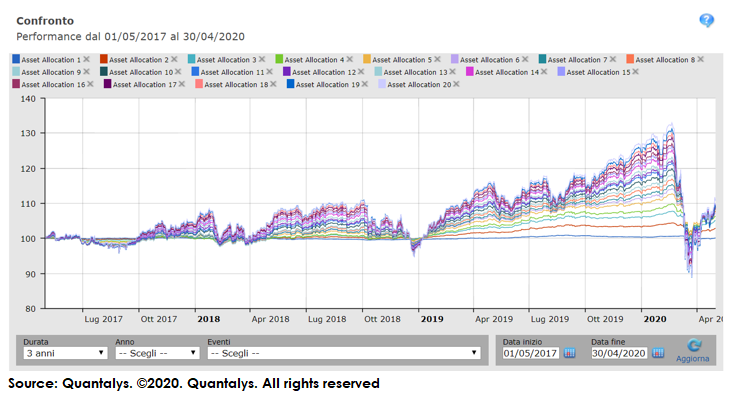Remove Asset Allocation 15 with its X
The image size is (730, 396).
[635, 72]
